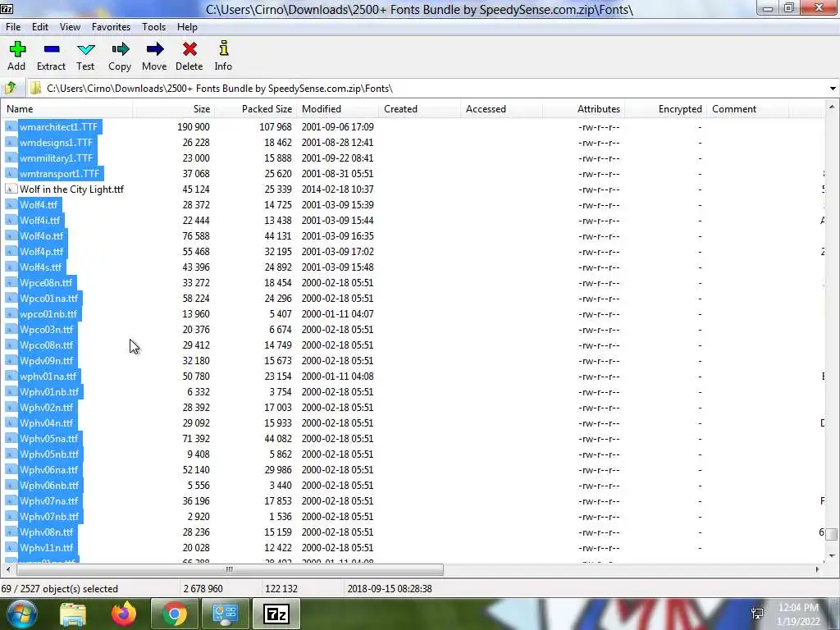
Task: Open the Favorites menu
Action: point(111,27)
